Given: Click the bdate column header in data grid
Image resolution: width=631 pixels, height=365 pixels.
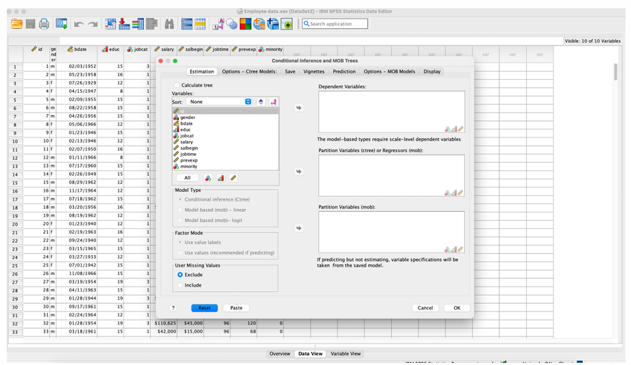Looking at the screenshot, I should coord(77,49).
